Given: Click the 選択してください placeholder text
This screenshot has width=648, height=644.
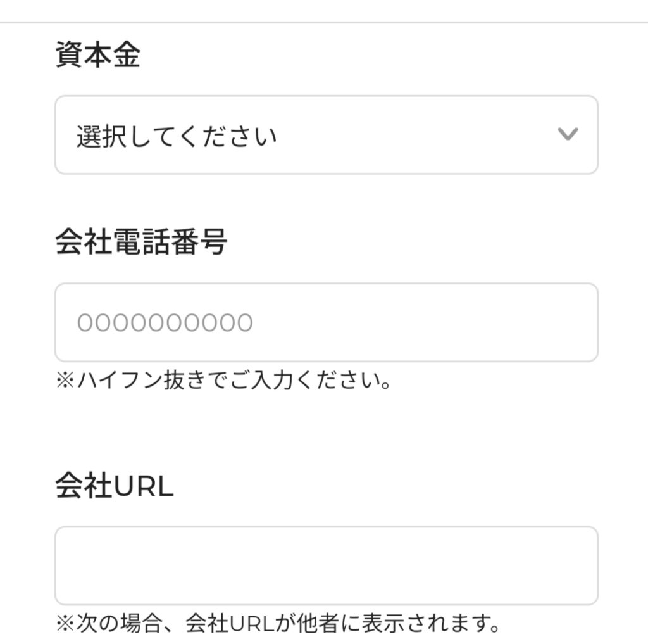Looking at the screenshot, I should 177,136.
